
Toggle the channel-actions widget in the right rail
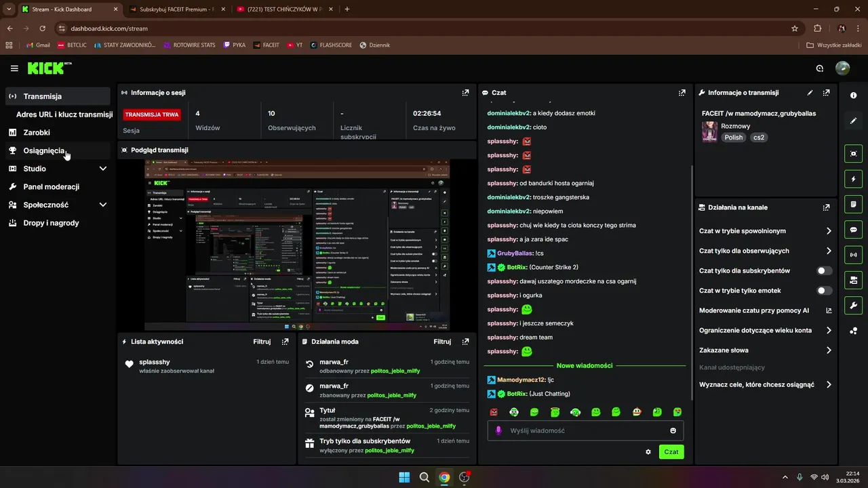(853, 280)
